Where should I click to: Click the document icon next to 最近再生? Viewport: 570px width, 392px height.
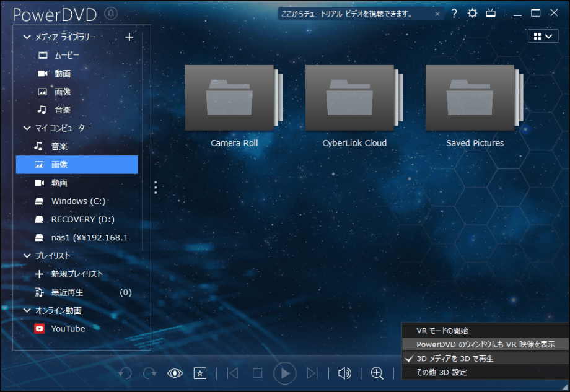pyautogui.click(x=39, y=292)
